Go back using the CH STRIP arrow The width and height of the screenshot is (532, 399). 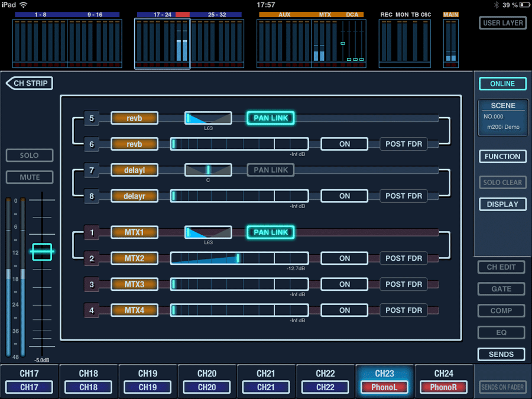30,83
